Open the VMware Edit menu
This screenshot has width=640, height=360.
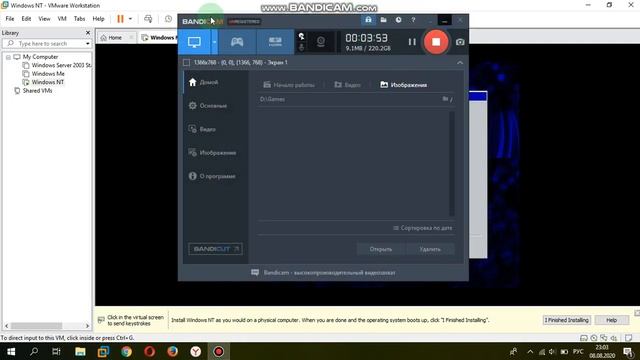click(x=26, y=19)
